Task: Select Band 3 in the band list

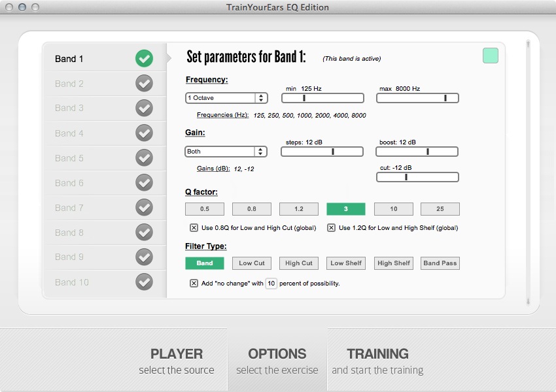Action: click(x=105, y=108)
